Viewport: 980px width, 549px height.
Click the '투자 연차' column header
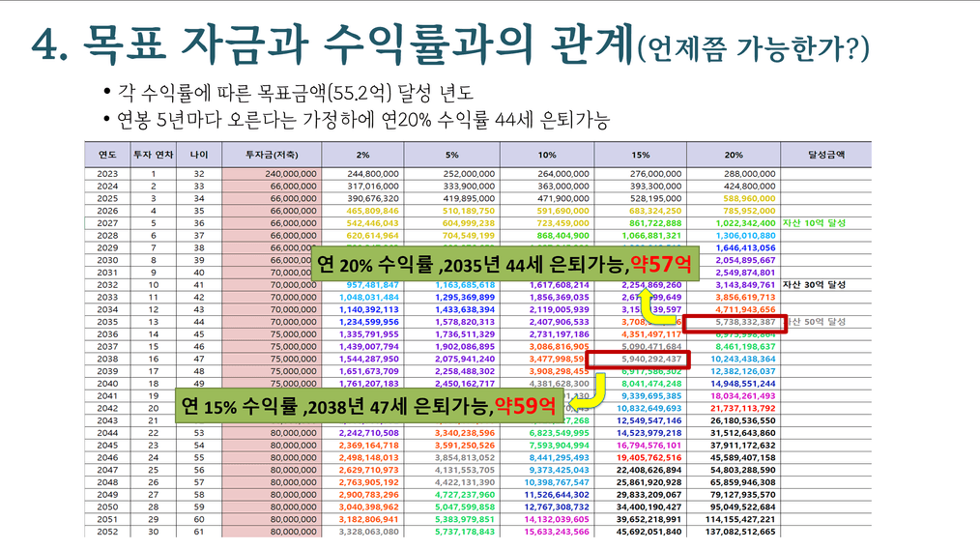pos(153,155)
